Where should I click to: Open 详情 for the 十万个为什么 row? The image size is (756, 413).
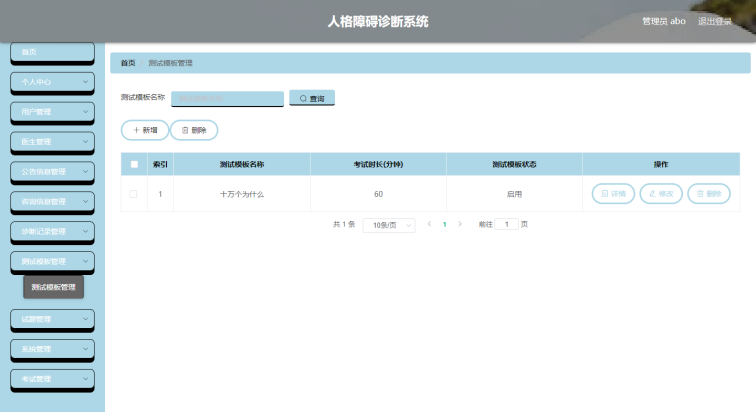click(x=613, y=194)
